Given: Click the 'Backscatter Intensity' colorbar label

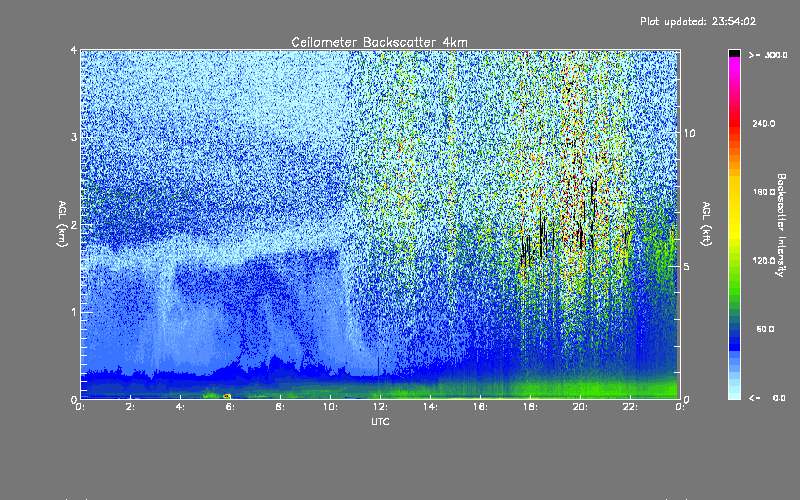Looking at the screenshot, I should (x=781, y=225).
